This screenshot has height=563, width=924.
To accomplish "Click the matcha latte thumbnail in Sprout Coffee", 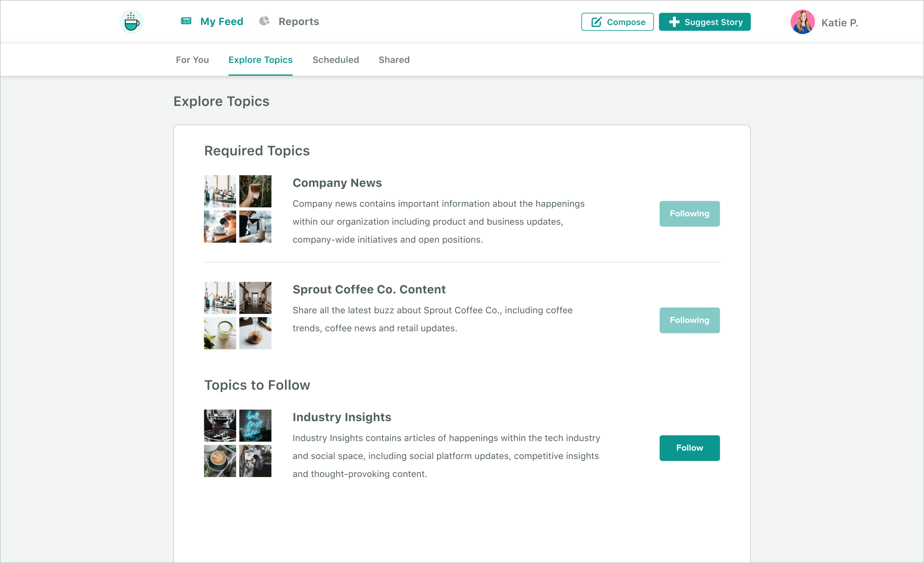I will coord(220,333).
